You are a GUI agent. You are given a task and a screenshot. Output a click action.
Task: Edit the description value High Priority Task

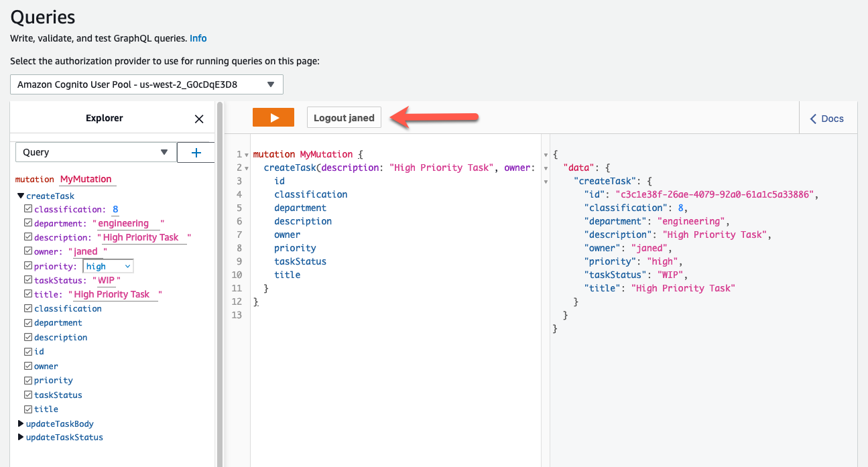coord(144,237)
